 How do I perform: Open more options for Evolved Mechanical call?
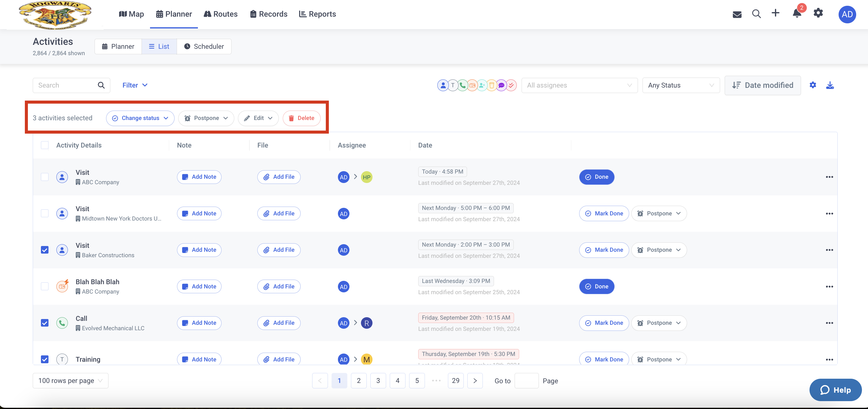(x=829, y=323)
